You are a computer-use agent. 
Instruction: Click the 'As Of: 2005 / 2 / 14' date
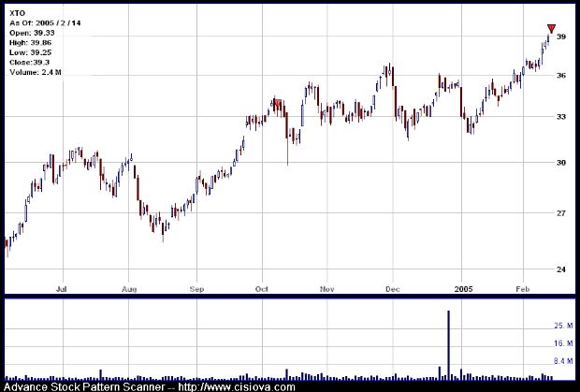45,23
